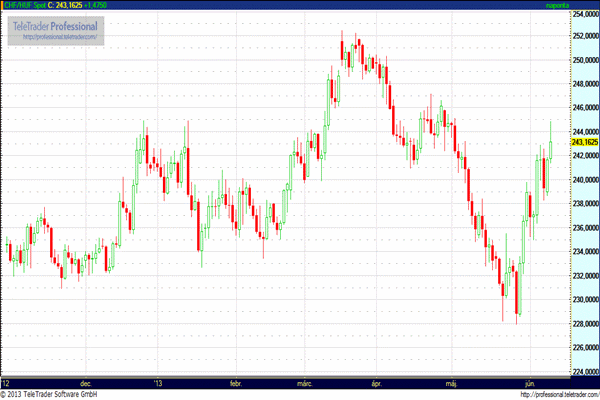The width and height of the screenshot is (600, 400).
Task: Click the 240,0000 price axis label
Action: tap(584, 180)
